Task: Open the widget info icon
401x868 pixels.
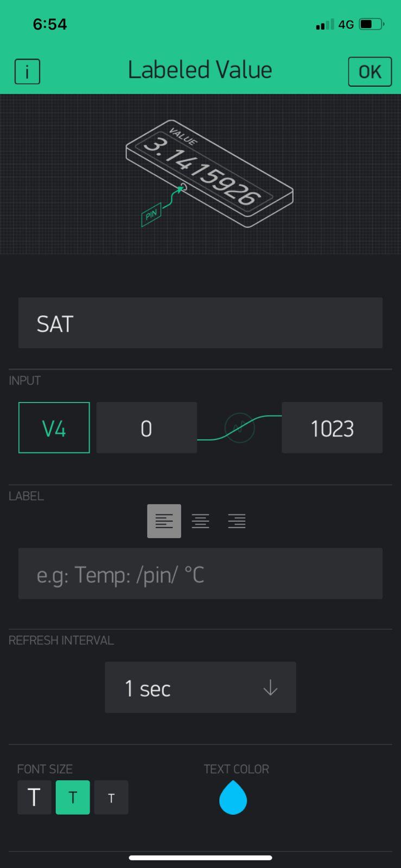Action: click(x=27, y=71)
